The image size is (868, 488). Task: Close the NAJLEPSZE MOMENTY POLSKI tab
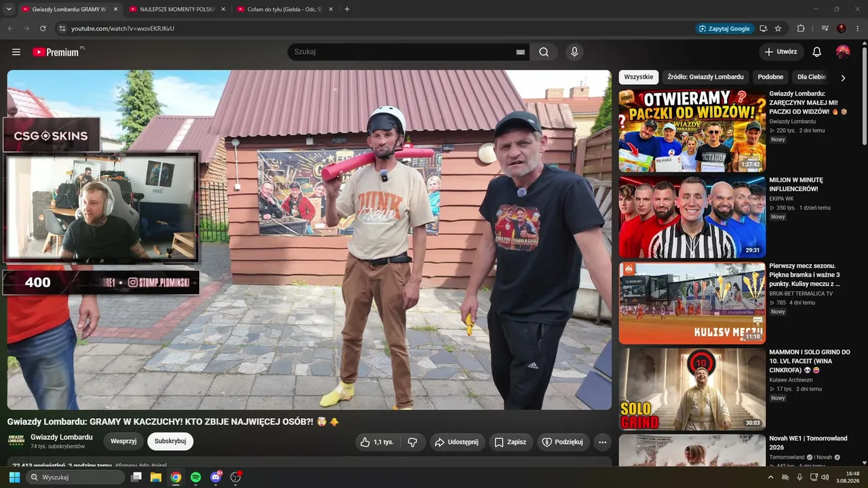(223, 9)
